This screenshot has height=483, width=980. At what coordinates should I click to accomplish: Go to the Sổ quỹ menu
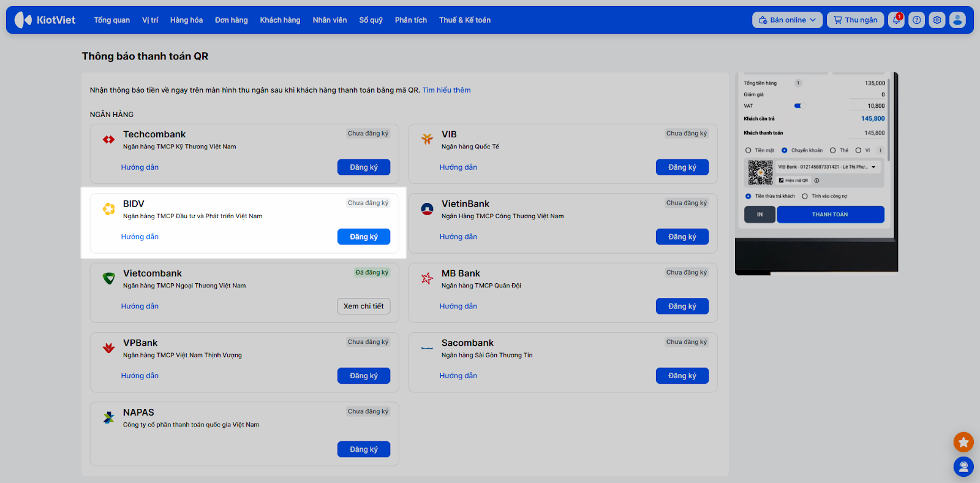[371, 20]
